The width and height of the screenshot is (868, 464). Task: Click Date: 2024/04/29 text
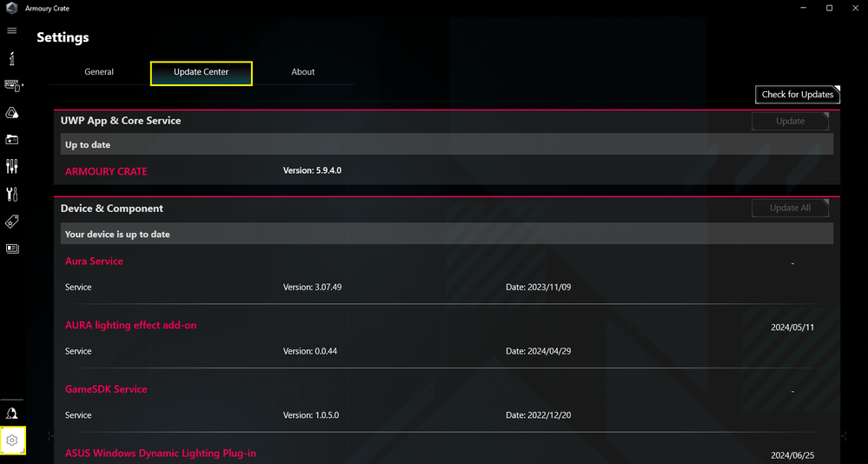coord(538,351)
